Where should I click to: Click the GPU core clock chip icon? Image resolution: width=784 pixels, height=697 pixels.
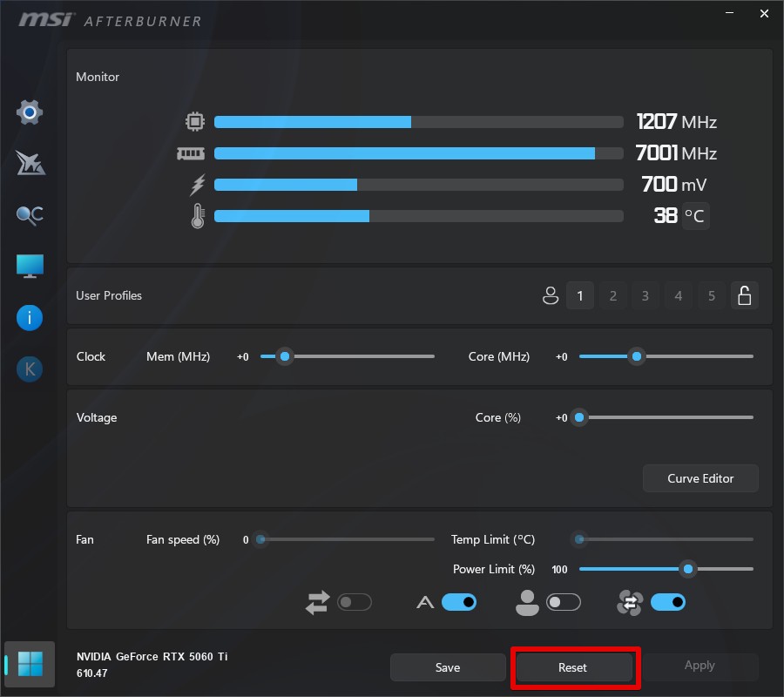(195, 121)
